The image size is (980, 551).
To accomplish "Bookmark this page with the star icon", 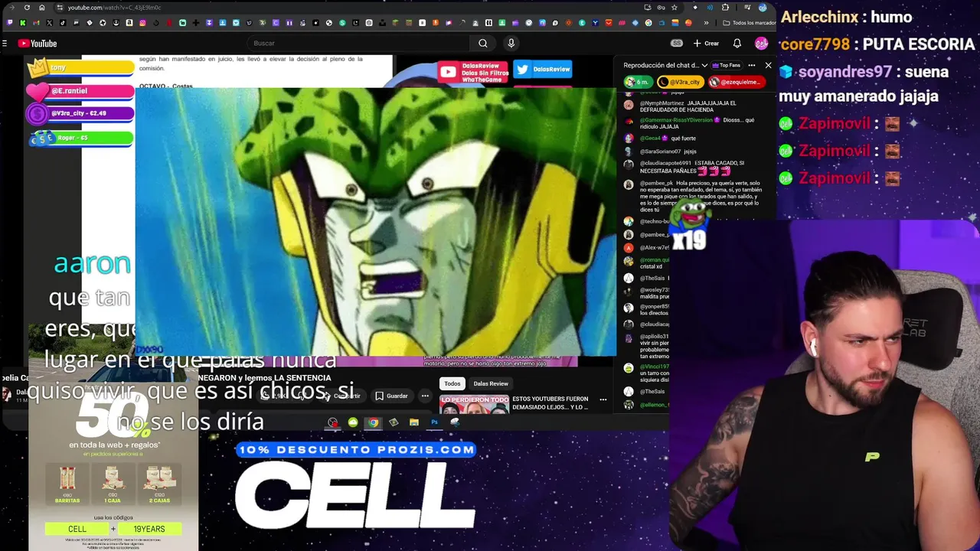I will 675,8.
